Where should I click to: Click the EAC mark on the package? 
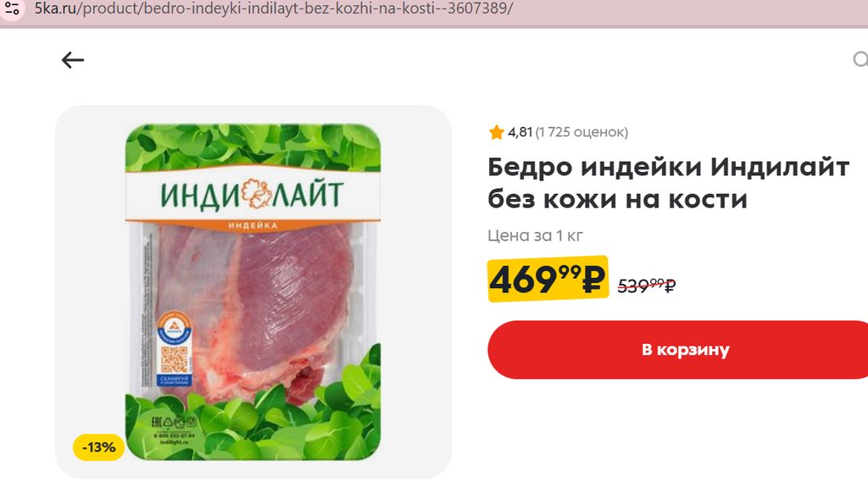(x=158, y=423)
